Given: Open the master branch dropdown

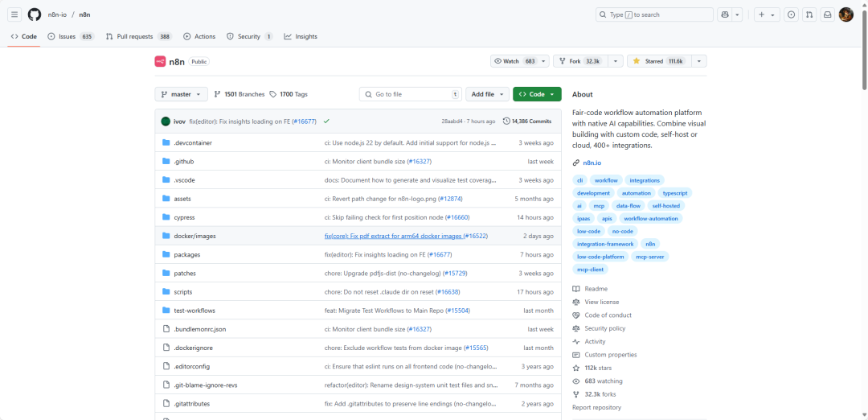Looking at the screenshot, I should pyautogui.click(x=181, y=94).
